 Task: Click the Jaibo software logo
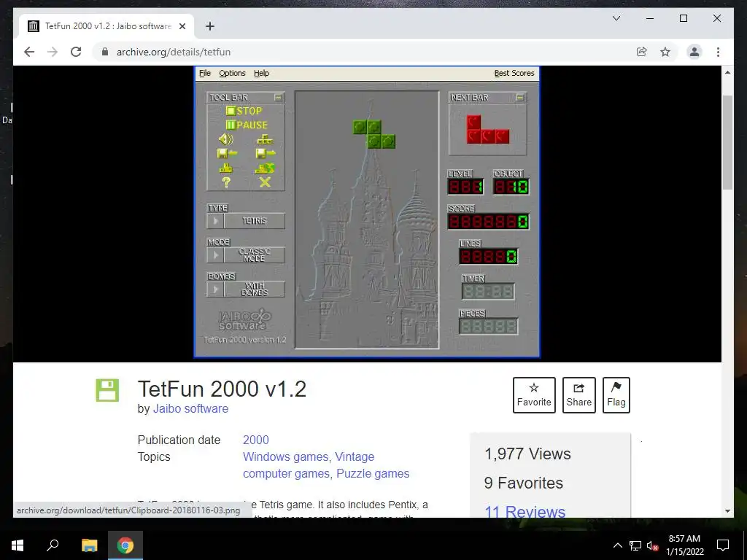click(244, 320)
